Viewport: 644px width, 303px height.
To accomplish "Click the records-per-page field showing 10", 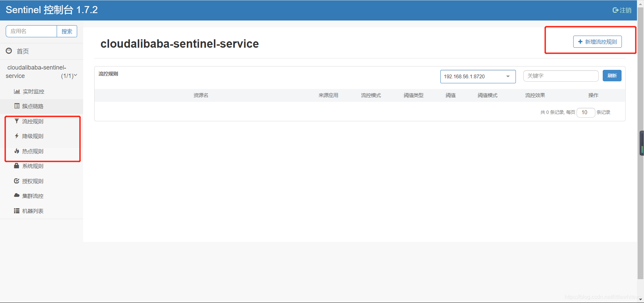I will tap(586, 113).
